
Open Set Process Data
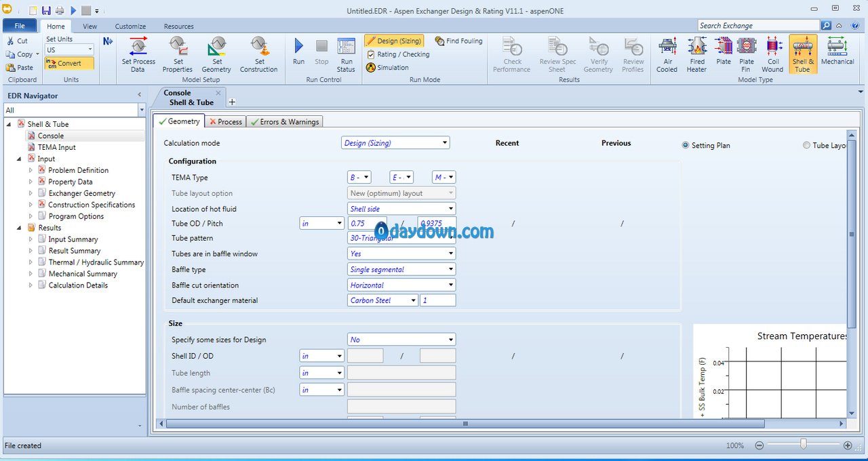pos(138,54)
